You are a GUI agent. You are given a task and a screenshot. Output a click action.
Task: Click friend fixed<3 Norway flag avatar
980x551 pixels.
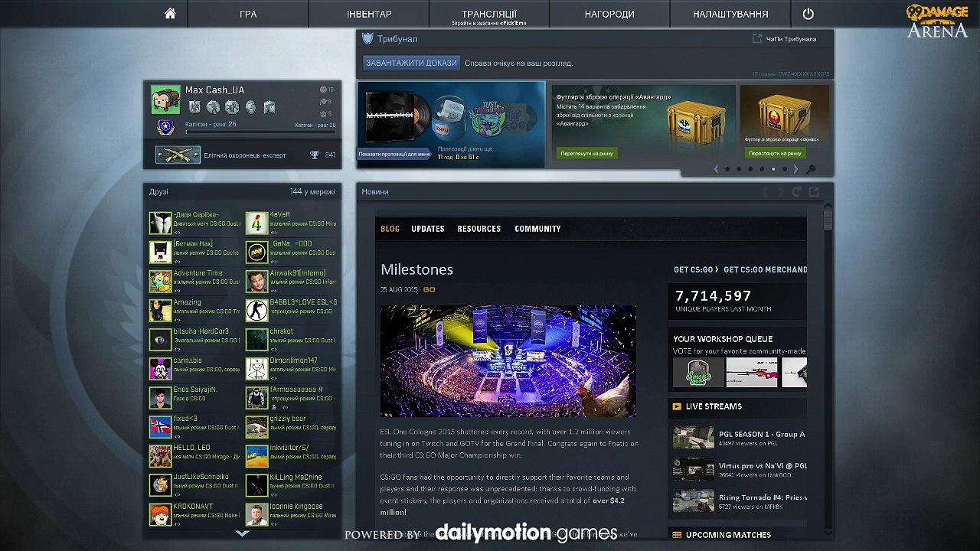[160, 426]
